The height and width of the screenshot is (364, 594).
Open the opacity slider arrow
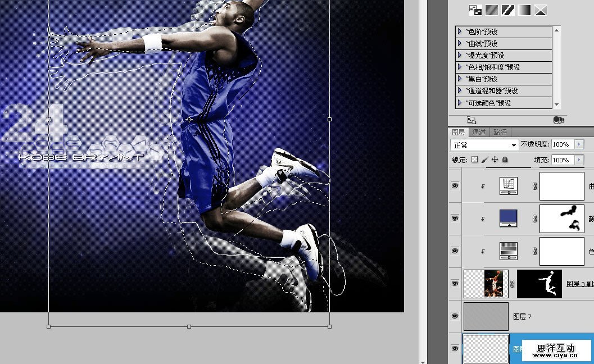pos(579,144)
